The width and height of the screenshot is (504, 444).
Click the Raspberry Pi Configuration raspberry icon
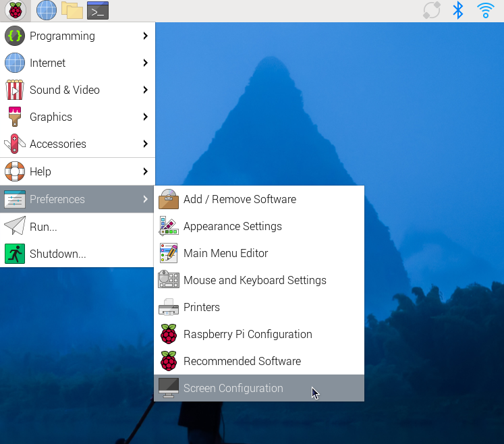(x=169, y=334)
